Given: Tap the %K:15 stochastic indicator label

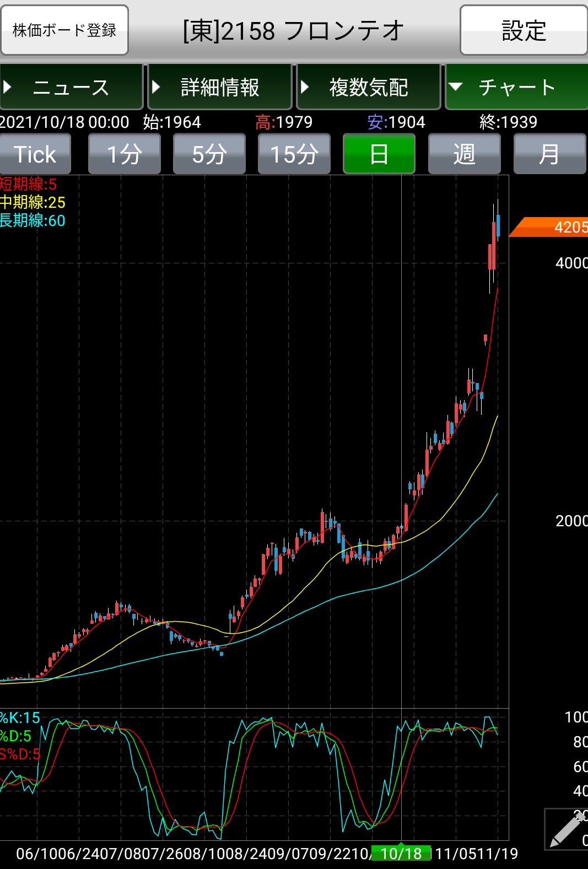Looking at the screenshot, I should 20,717.
